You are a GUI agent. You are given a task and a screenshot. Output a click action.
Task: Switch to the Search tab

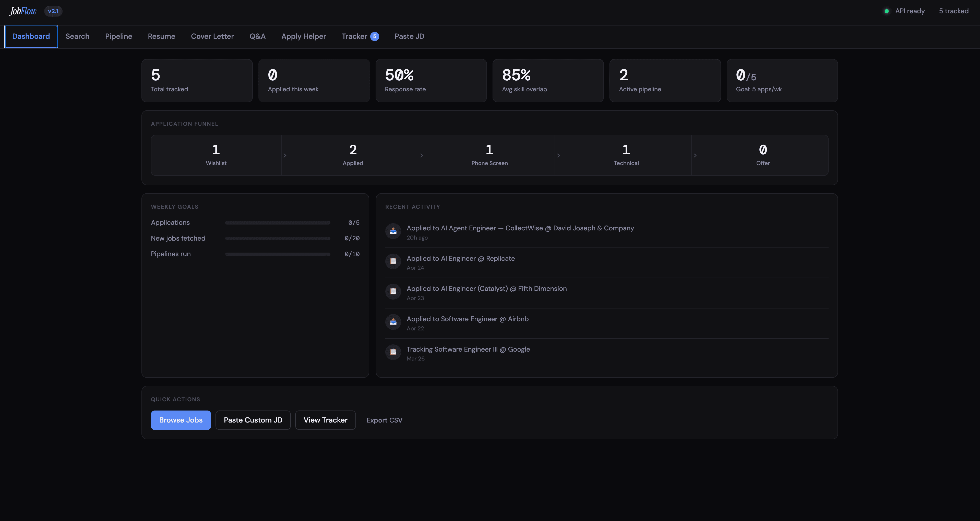[x=77, y=36]
